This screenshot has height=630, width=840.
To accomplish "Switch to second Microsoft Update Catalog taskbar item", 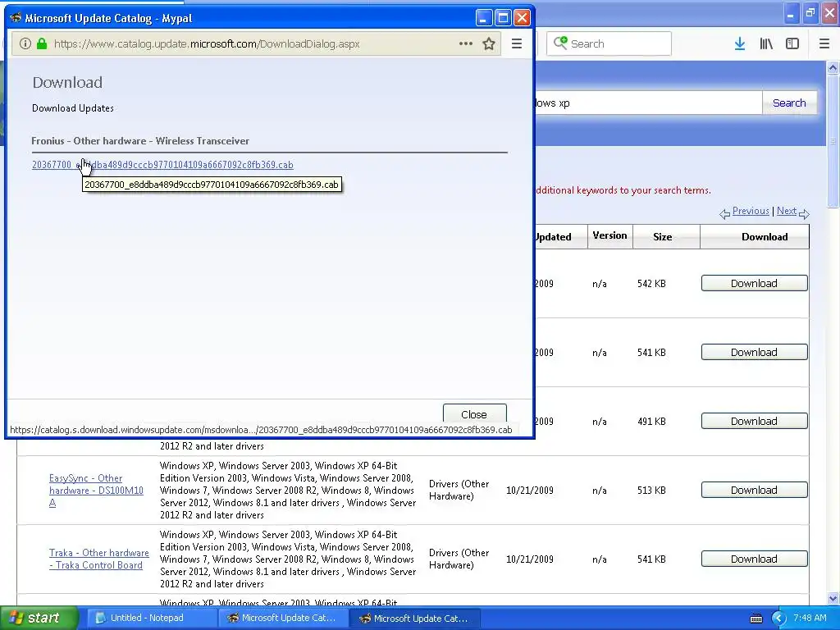I will 414,619.
